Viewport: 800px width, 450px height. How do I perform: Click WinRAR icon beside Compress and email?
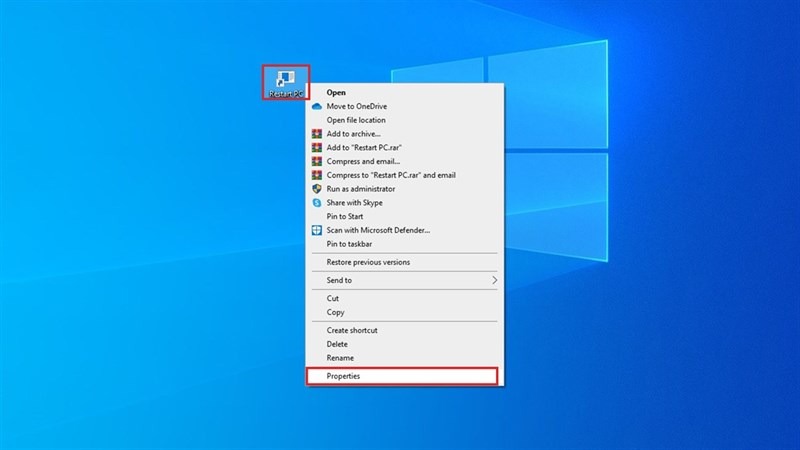(317, 161)
